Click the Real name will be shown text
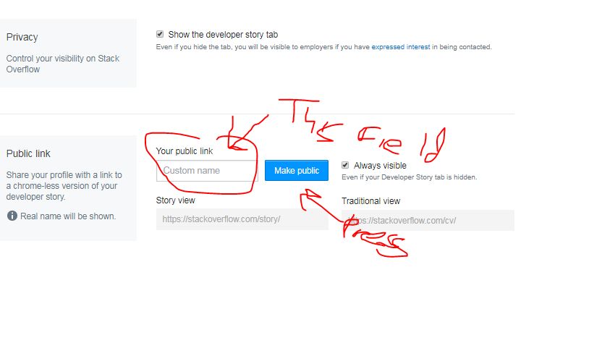589x364 pixels. 68,216
